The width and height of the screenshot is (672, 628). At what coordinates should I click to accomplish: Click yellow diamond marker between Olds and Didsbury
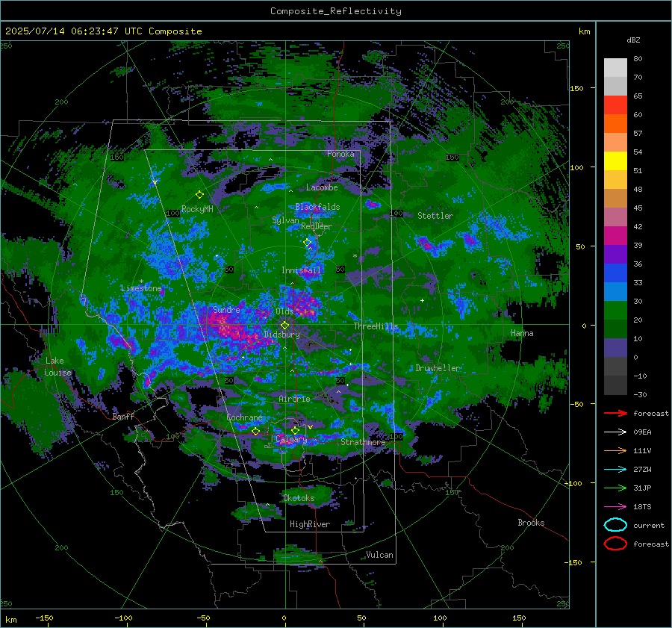click(284, 326)
